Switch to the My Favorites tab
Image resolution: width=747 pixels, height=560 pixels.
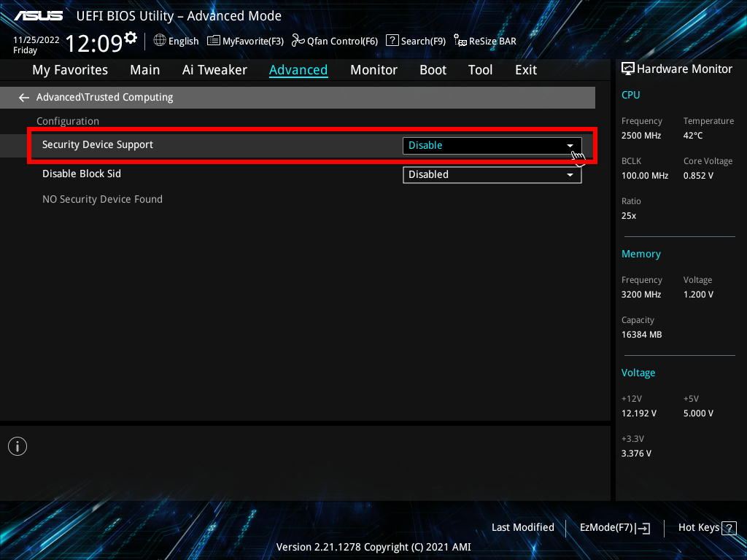click(x=70, y=70)
